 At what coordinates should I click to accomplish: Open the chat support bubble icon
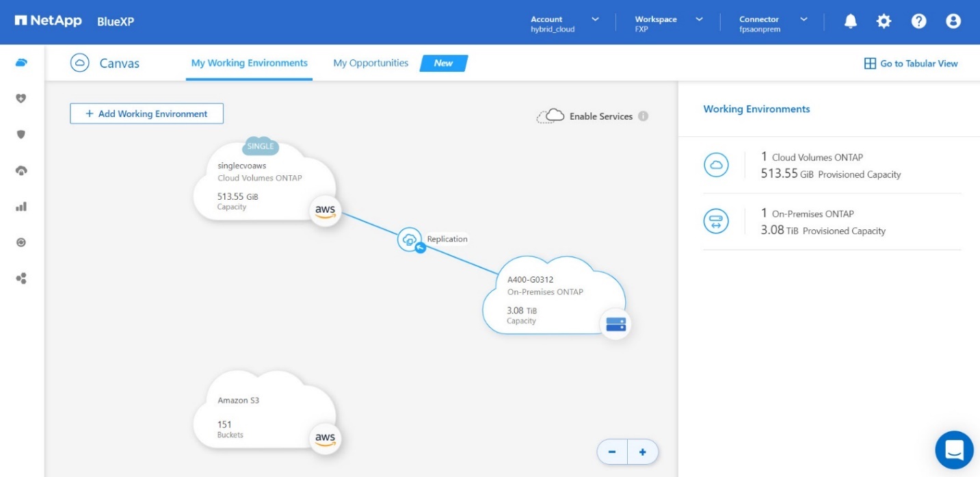click(953, 450)
